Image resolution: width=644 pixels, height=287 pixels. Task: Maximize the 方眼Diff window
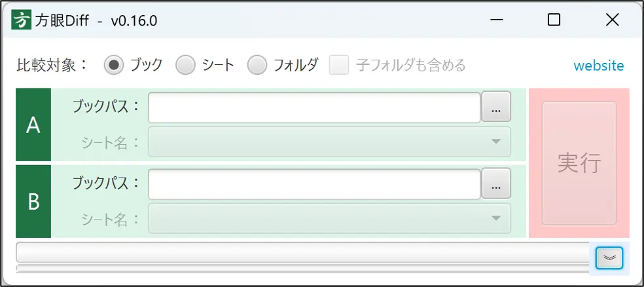(554, 20)
